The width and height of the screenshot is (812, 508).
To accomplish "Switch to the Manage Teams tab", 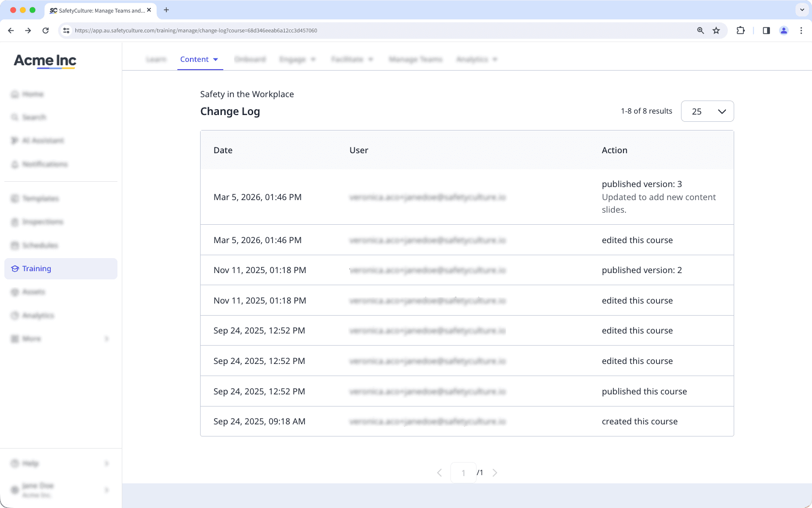I will [415, 59].
